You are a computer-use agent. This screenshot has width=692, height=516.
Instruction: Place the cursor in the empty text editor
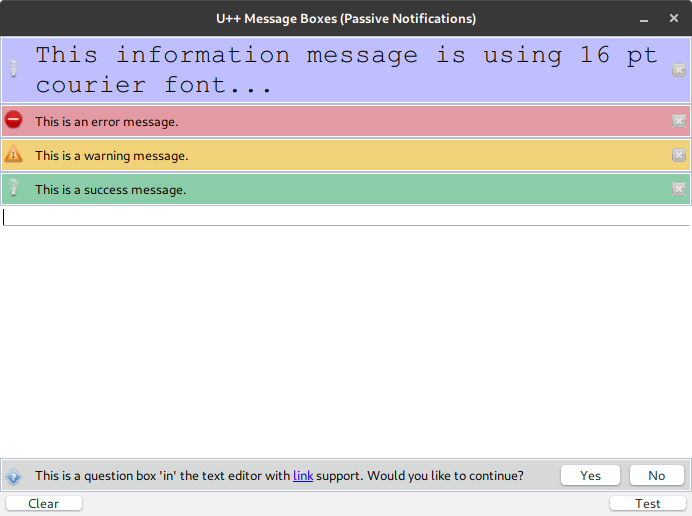tap(345, 330)
